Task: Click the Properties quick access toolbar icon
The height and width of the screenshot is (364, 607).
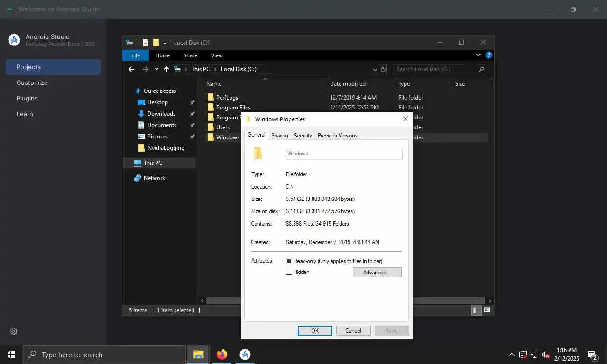Action: click(x=146, y=43)
